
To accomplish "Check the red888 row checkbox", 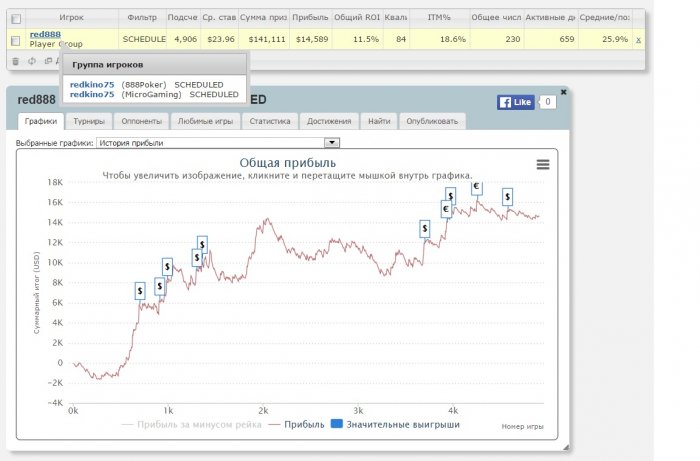I will point(16,41).
